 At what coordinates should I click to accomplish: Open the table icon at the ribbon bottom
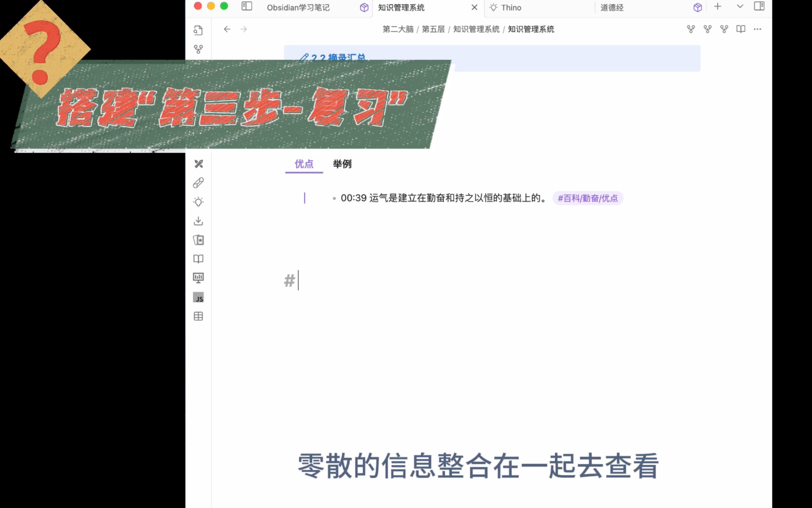click(198, 316)
